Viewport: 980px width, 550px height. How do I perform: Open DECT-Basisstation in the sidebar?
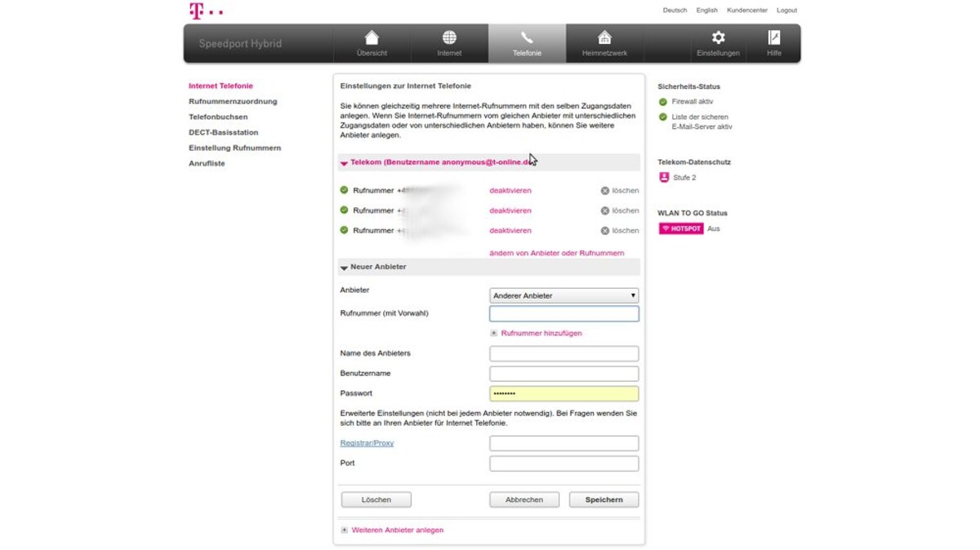pyautogui.click(x=223, y=132)
